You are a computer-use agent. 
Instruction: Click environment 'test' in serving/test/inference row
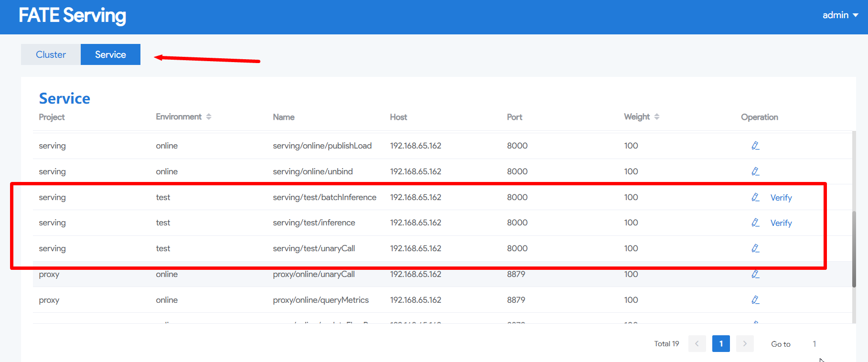tap(163, 223)
